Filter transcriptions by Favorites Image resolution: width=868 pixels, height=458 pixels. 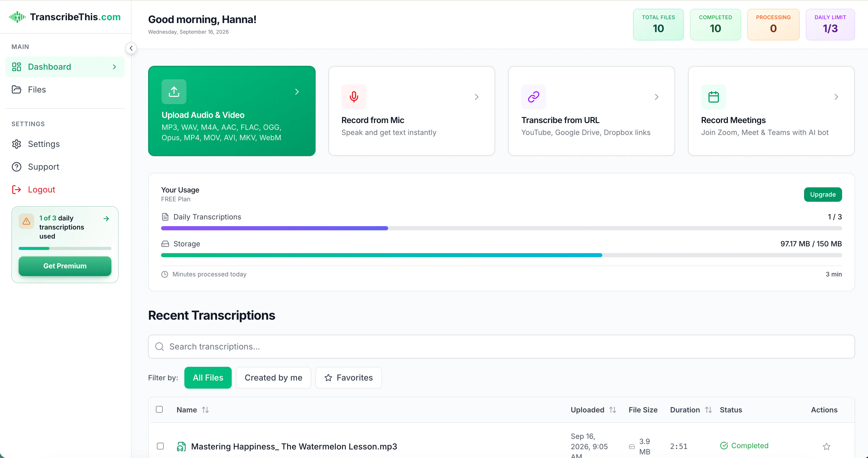coord(348,378)
